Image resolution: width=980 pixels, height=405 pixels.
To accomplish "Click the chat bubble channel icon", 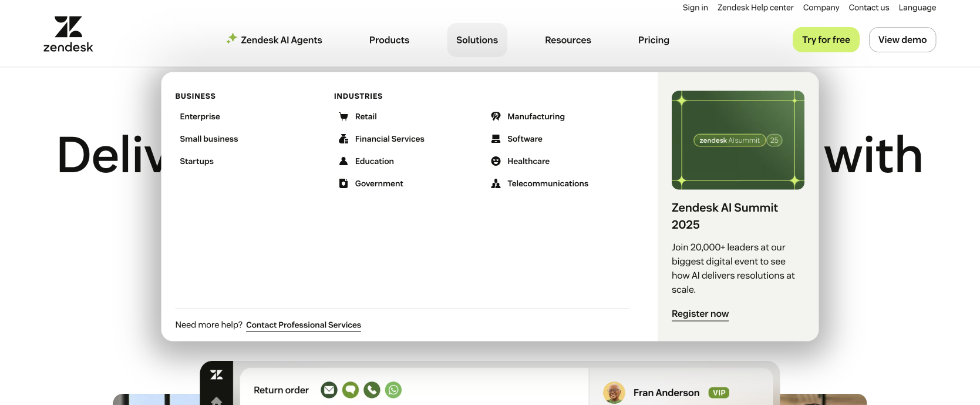I will [351, 390].
